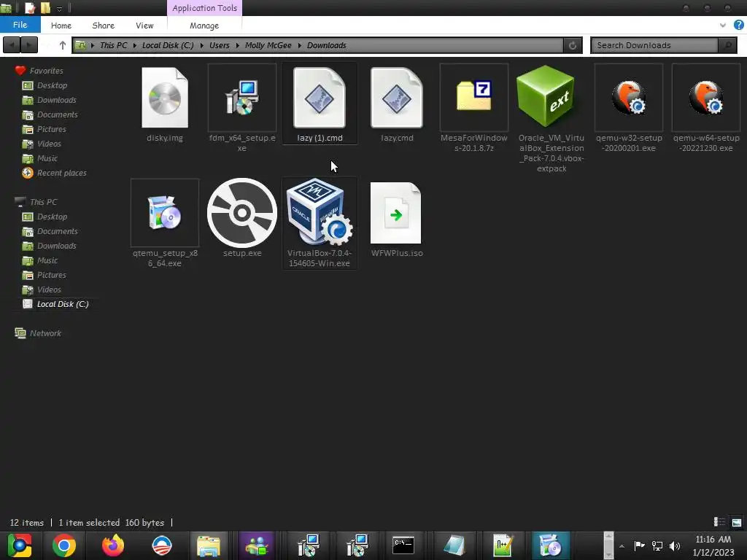Select the qemu-w64-setup-20221230.exe icon
Viewport: 747px width, 560px height.
coord(706,98)
